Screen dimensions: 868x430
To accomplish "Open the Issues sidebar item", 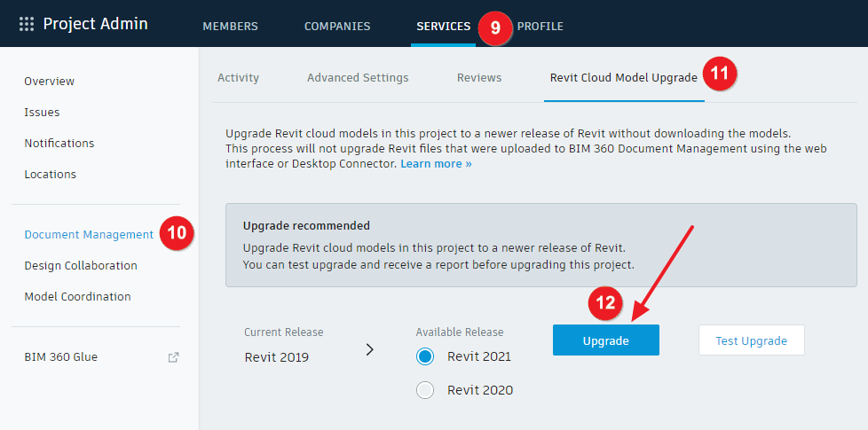I will click(42, 113).
